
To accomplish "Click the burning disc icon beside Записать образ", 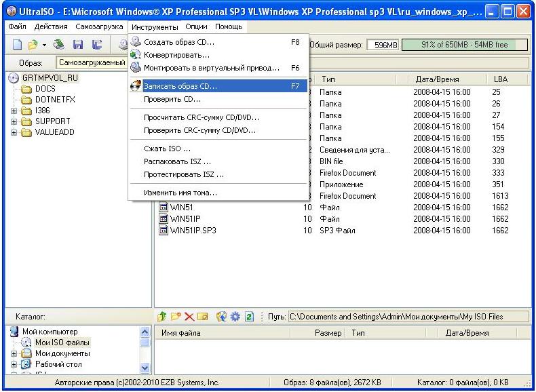I will point(136,85).
